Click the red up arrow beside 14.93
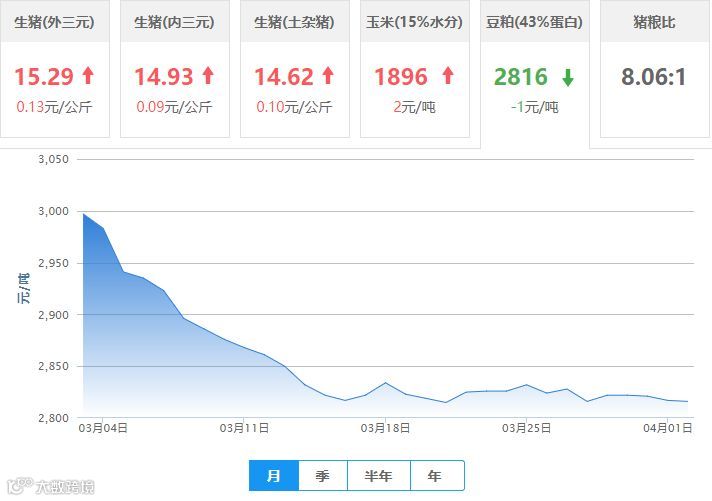The height and width of the screenshot is (501, 712). point(208,75)
